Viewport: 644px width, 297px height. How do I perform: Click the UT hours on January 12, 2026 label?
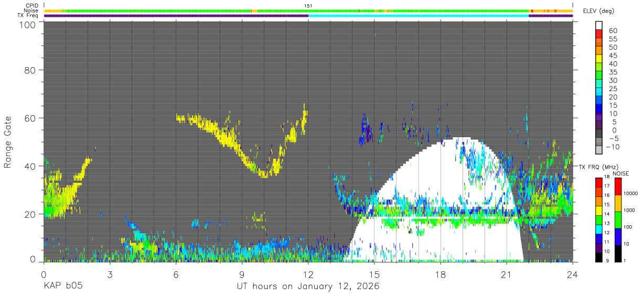pyautogui.click(x=308, y=287)
